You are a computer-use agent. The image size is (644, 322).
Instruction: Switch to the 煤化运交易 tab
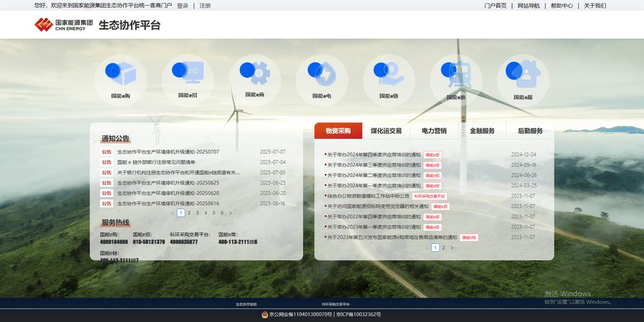[386, 131]
